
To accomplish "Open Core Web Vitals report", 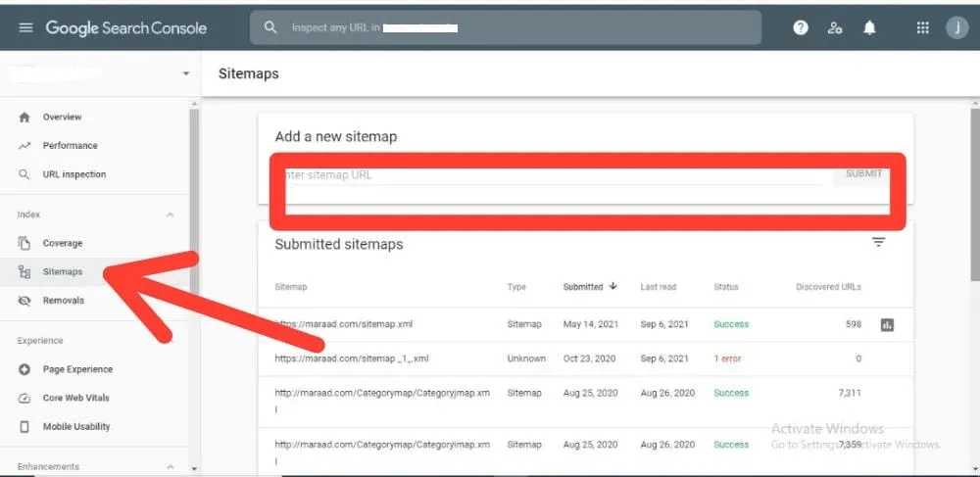I will point(75,398).
